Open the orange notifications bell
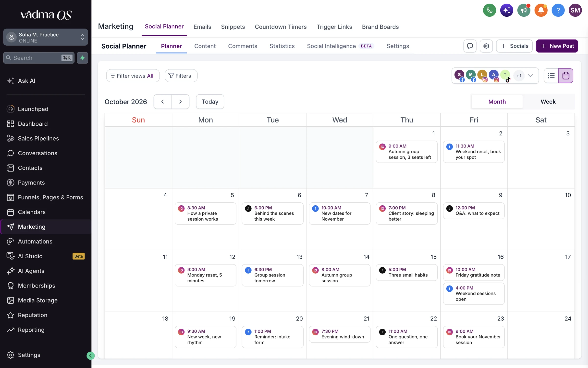 point(541,10)
